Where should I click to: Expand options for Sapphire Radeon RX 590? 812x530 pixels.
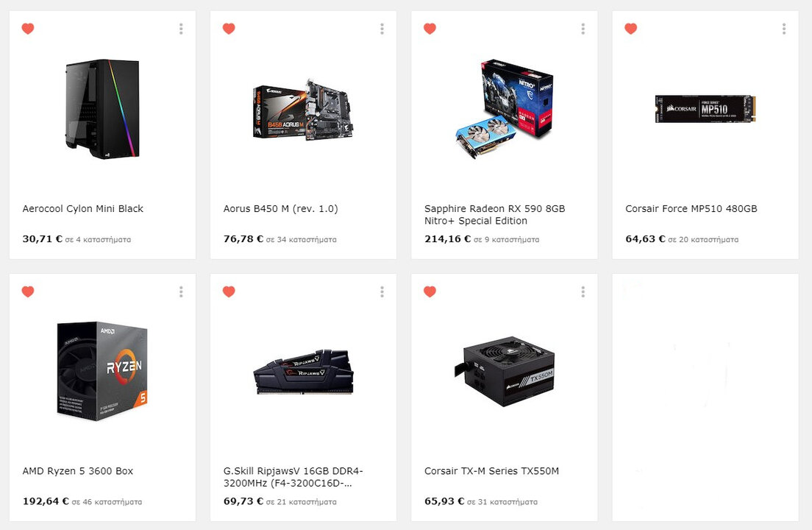pos(583,29)
